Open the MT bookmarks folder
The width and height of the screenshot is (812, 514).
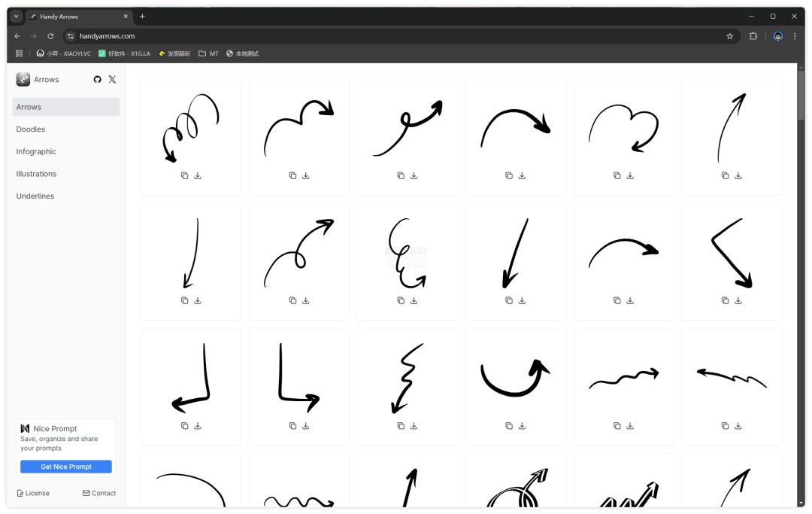pyautogui.click(x=209, y=53)
